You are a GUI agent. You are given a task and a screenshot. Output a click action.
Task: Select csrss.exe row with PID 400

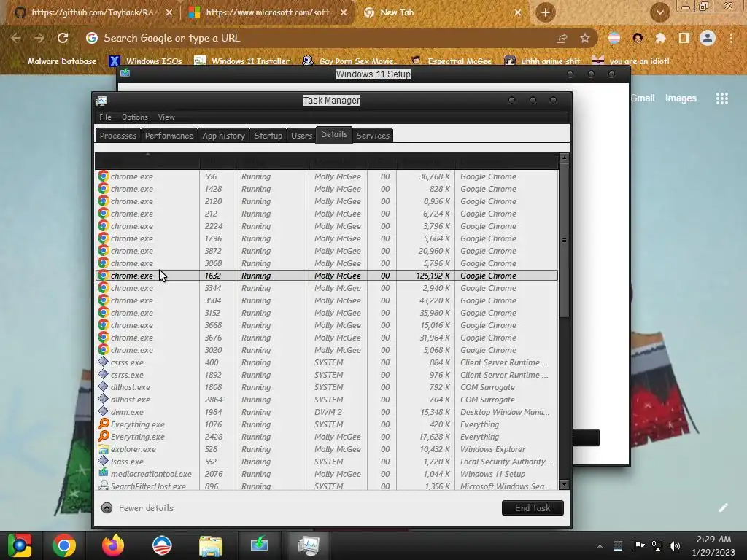tap(327, 362)
